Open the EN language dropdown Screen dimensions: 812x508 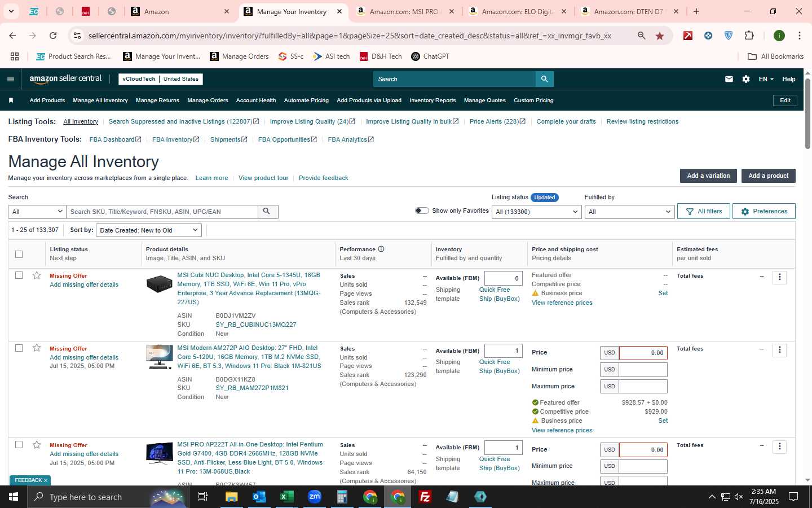tap(766, 79)
